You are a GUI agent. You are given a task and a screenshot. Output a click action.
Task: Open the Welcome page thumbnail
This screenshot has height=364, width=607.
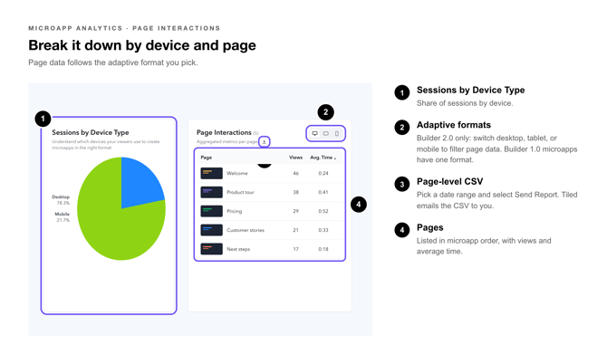point(211,173)
